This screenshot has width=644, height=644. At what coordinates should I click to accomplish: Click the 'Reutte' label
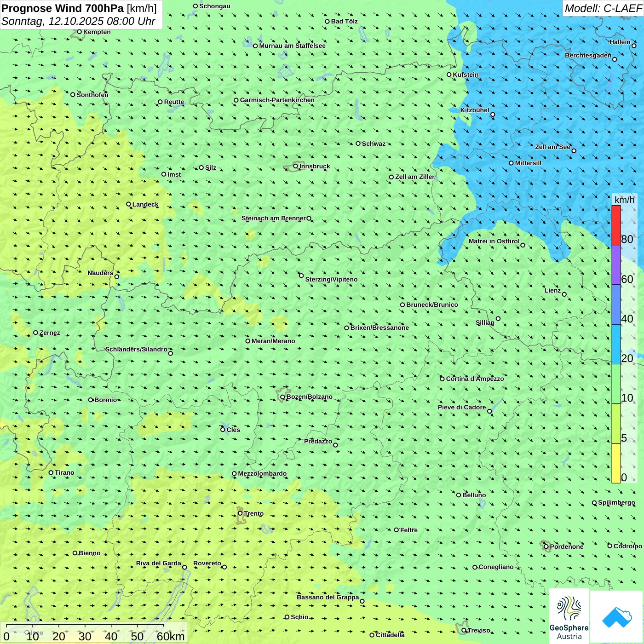click(174, 102)
